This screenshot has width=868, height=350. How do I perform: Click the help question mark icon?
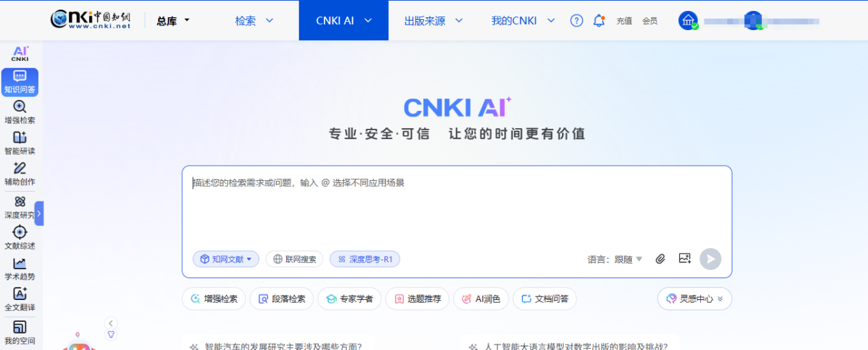[576, 21]
